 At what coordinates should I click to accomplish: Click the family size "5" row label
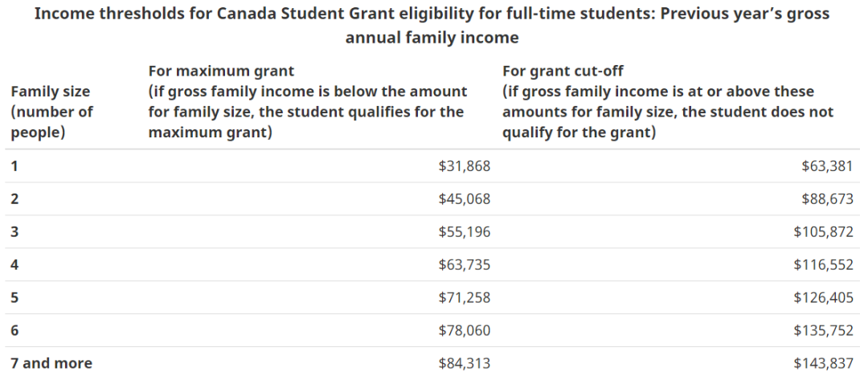click(x=14, y=298)
